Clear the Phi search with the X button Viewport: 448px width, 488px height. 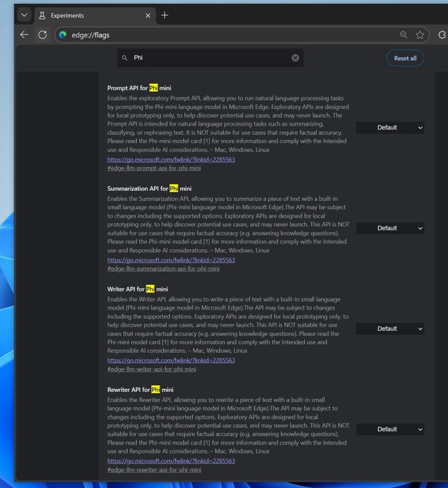point(295,57)
